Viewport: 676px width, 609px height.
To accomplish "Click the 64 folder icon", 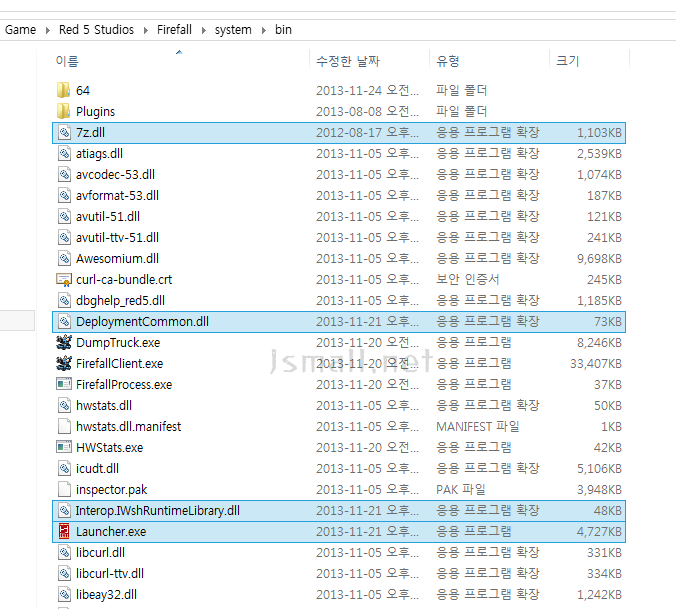I will 63,90.
